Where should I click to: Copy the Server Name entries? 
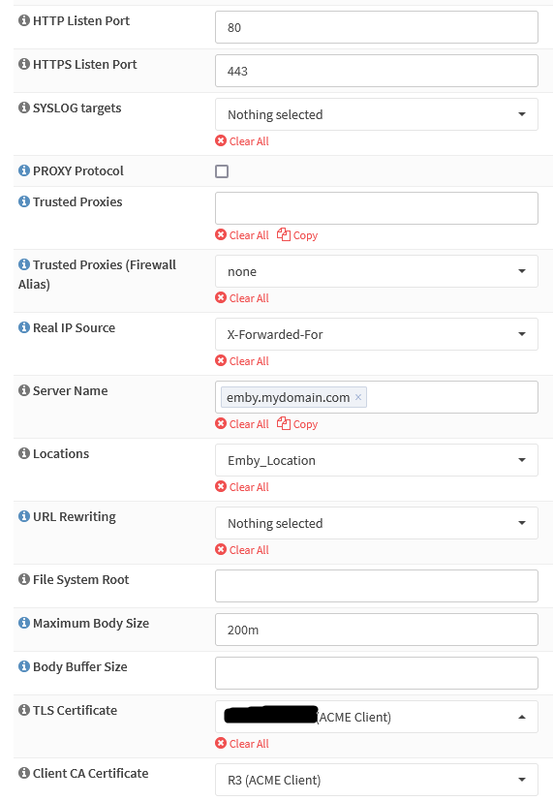[297, 424]
